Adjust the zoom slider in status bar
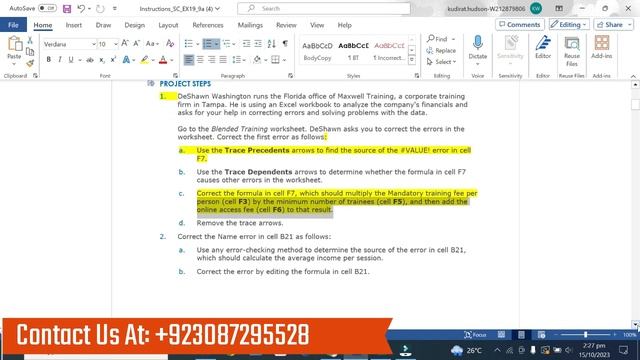 [x=585, y=335]
